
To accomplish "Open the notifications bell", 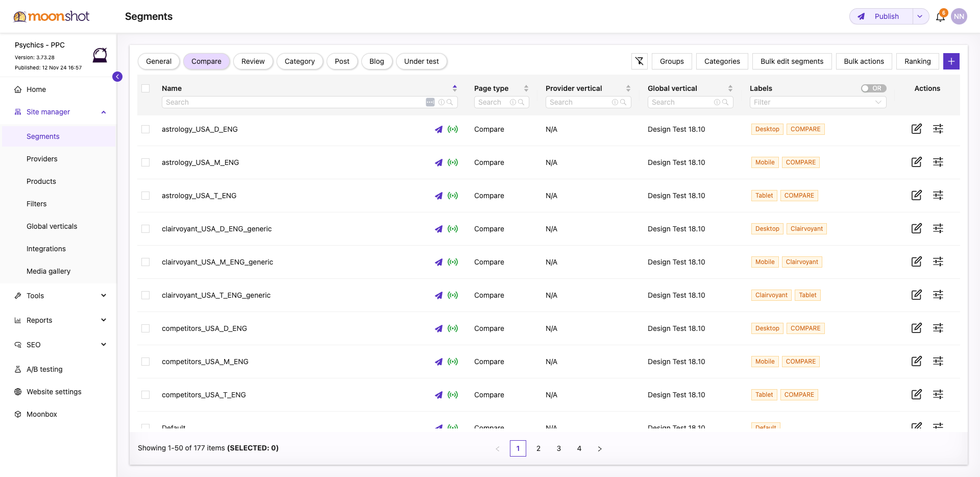I will [x=940, y=17].
